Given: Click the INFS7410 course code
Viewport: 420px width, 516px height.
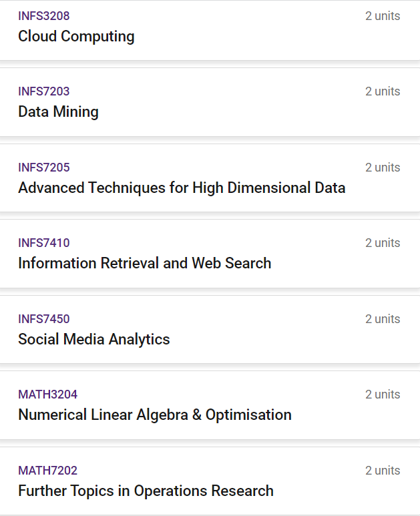Looking at the screenshot, I should tap(44, 243).
